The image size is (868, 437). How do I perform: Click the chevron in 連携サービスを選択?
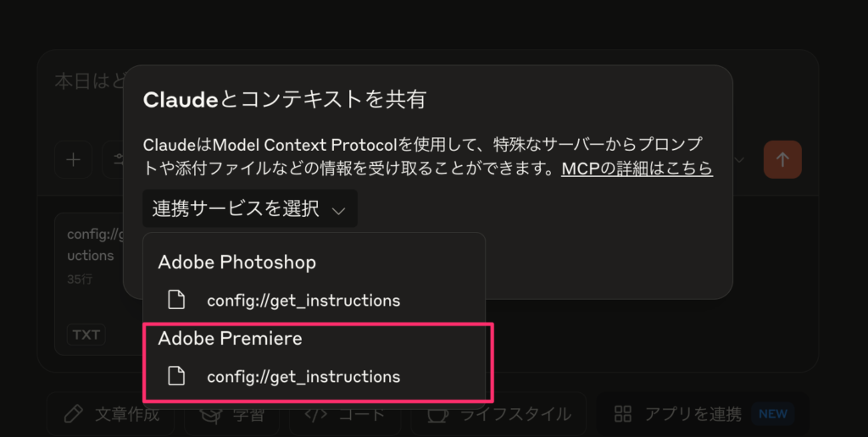[338, 210]
